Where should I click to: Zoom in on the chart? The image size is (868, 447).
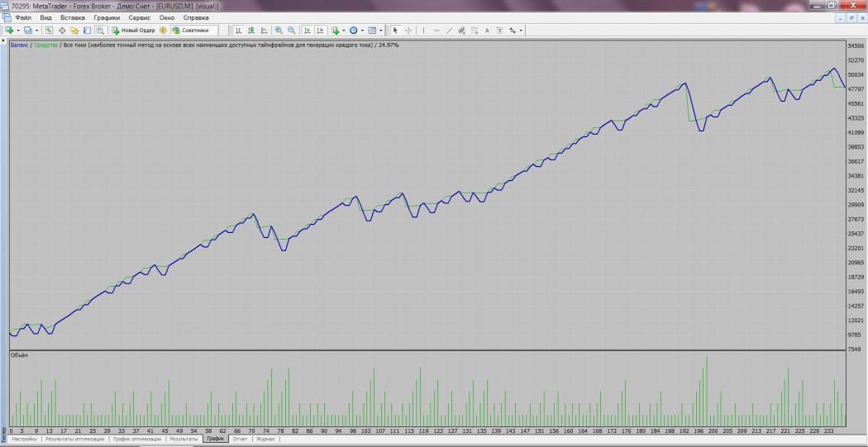[279, 30]
